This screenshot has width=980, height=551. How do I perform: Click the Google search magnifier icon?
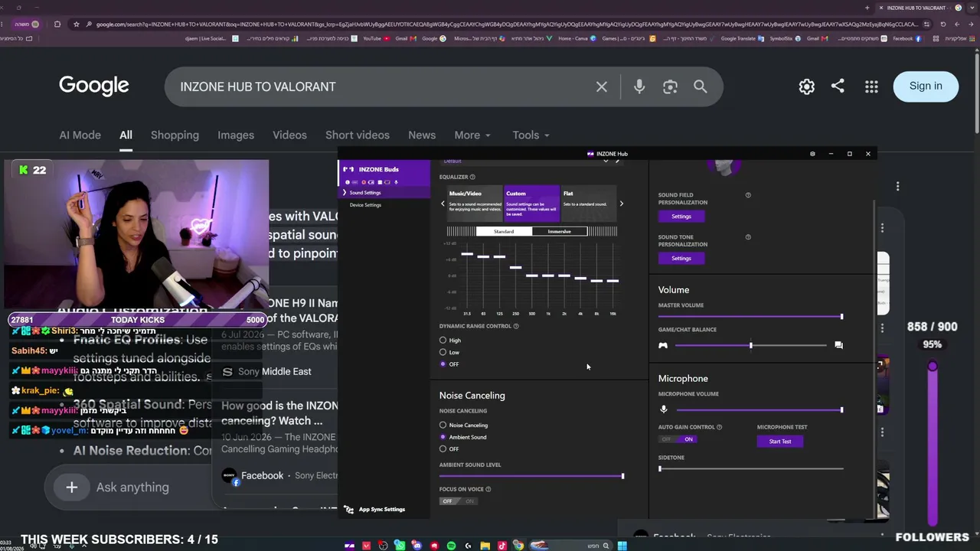point(701,86)
